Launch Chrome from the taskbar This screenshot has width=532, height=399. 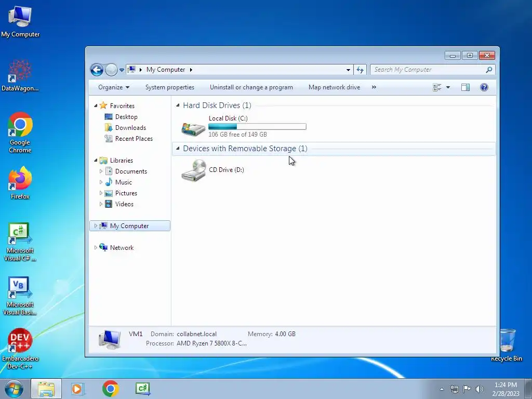pos(111,389)
